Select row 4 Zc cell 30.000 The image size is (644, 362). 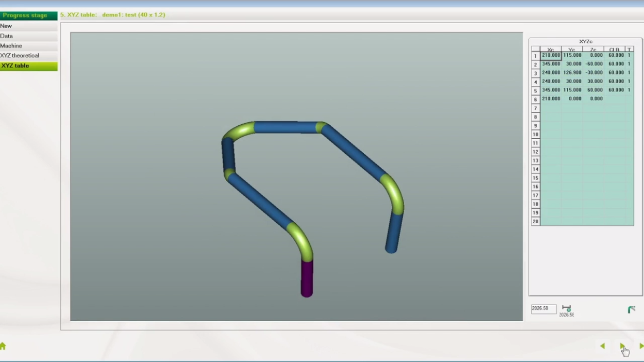pos(593,82)
